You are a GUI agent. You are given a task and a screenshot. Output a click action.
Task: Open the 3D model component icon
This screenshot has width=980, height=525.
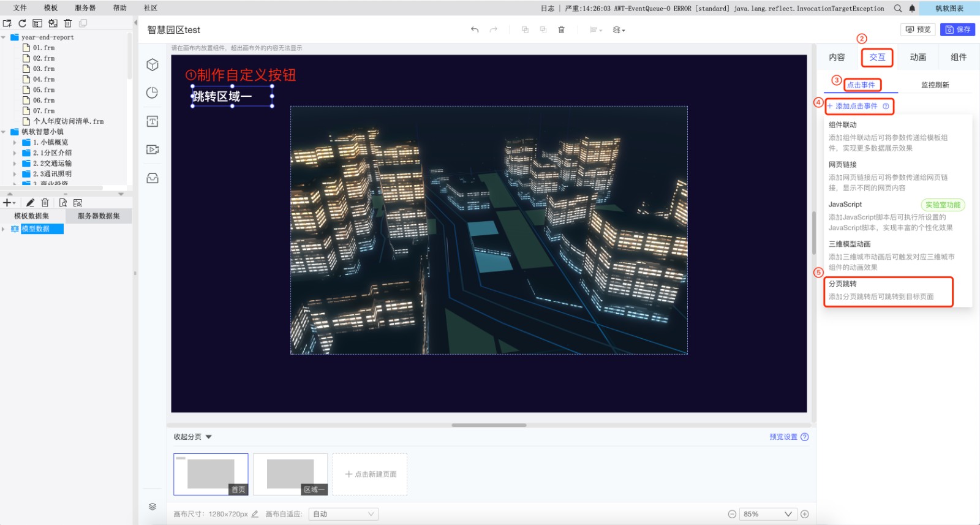point(153,64)
